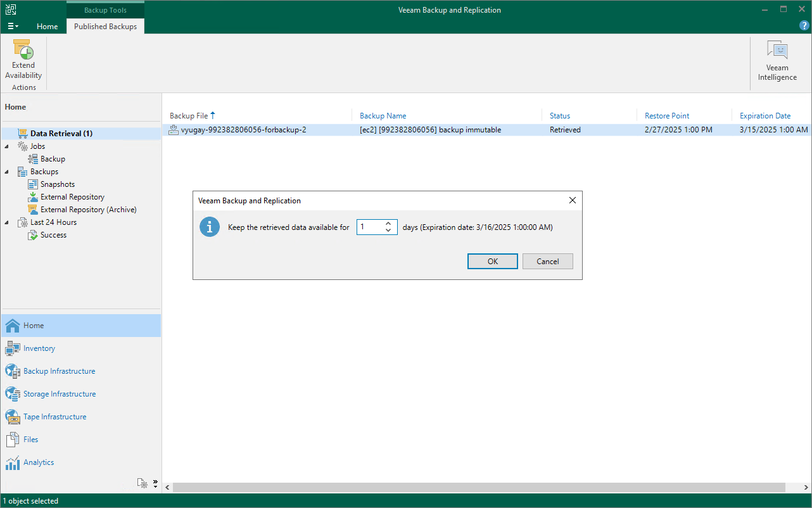The image size is (812, 508).
Task: Click the Veeam application logo icon
Action: pos(11,10)
